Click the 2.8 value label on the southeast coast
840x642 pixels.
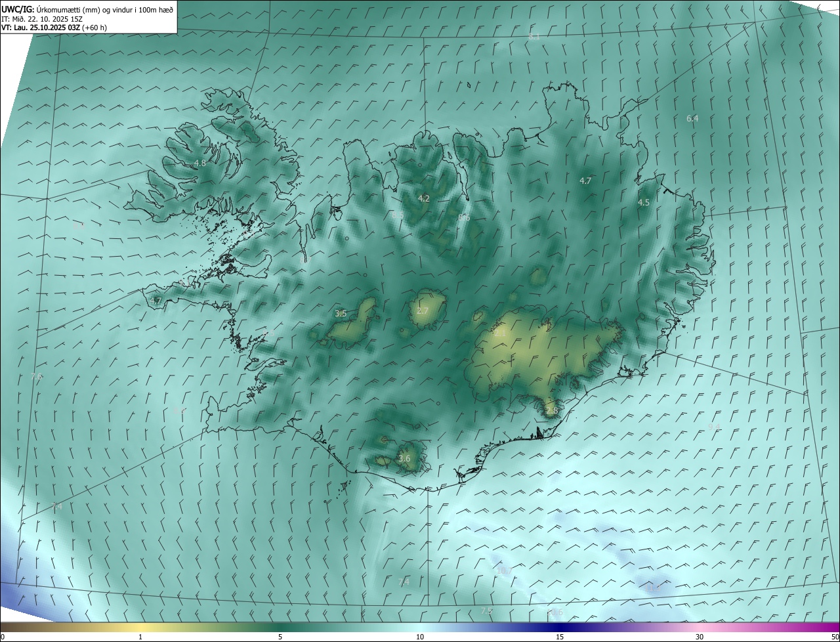551,411
